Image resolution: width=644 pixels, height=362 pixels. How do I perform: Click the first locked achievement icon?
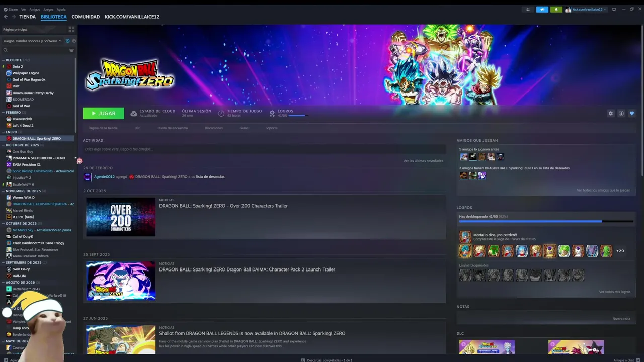[x=465, y=275]
